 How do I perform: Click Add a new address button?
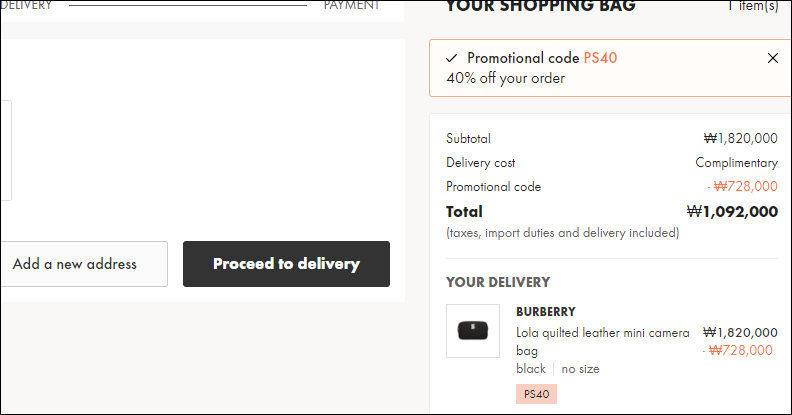84,264
